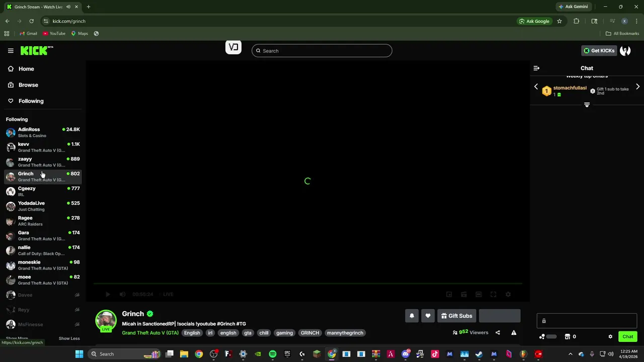This screenshot has height=362, width=644.
Task: Report the stream via warning icon
Action: pos(514,332)
